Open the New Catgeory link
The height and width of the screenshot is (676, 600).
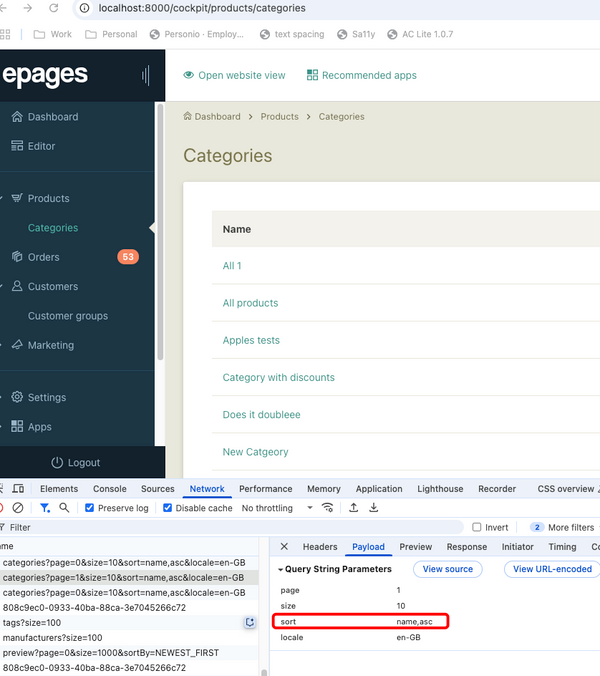(x=255, y=452)
